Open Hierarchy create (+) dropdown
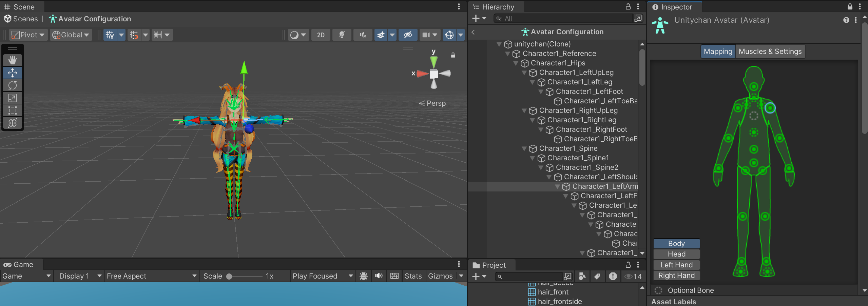 coord(479,18)
